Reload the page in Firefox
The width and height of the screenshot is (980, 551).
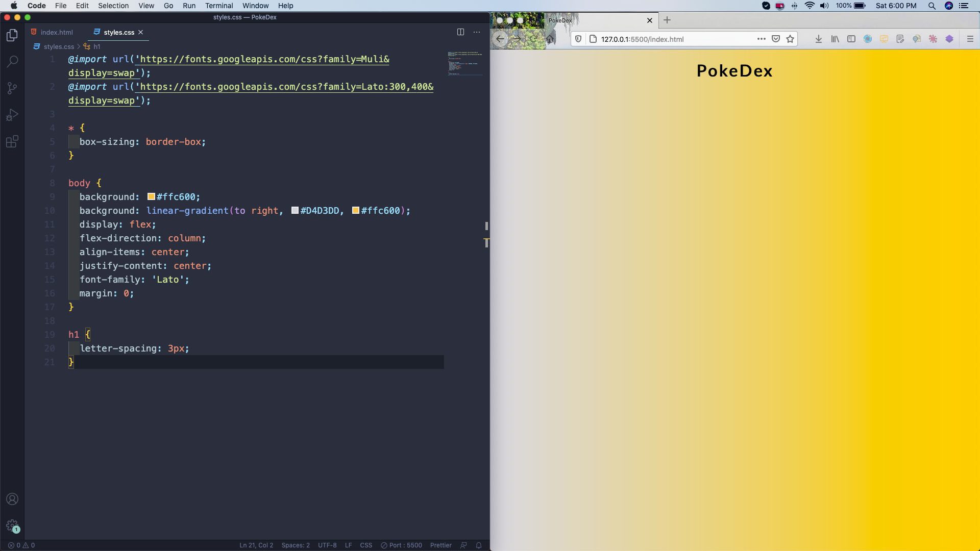(533, 39)
